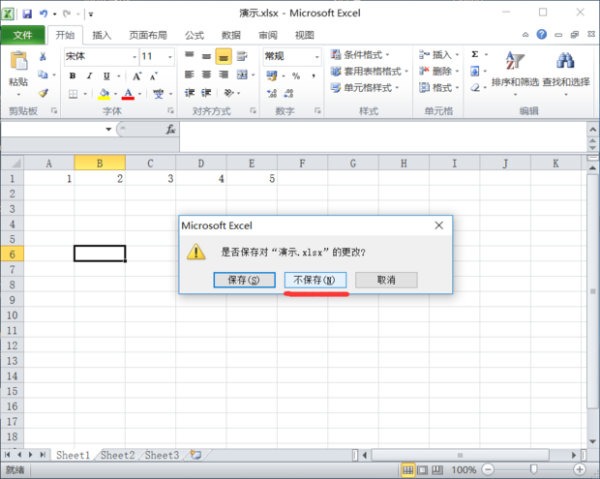Click the increase decimal icon
600x479 pixels.
click(x=272, y=93)
